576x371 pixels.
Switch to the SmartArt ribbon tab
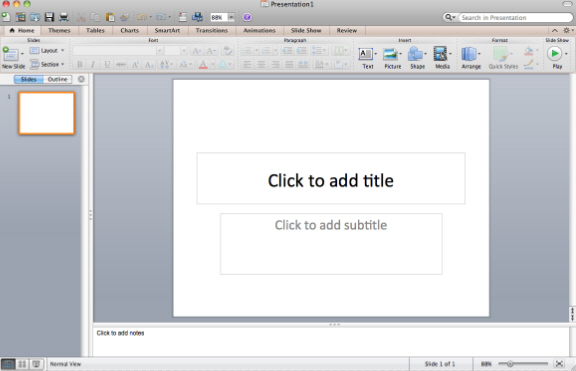(167, 30)
